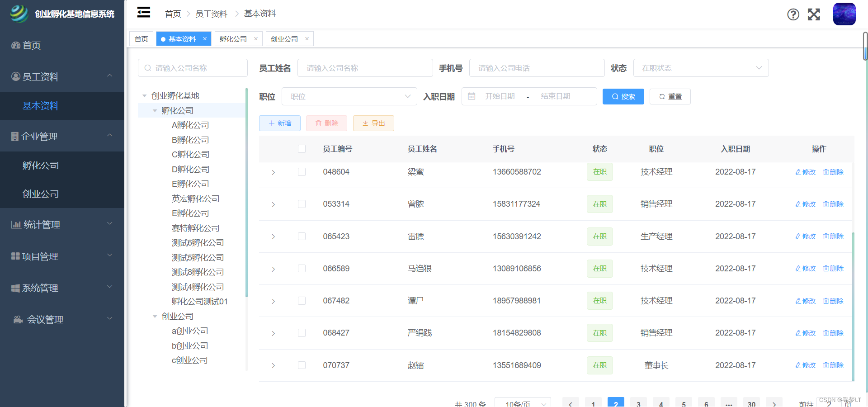Check the box for employee 053314
The height and width of the screenshot is (407, 868).
302,204
